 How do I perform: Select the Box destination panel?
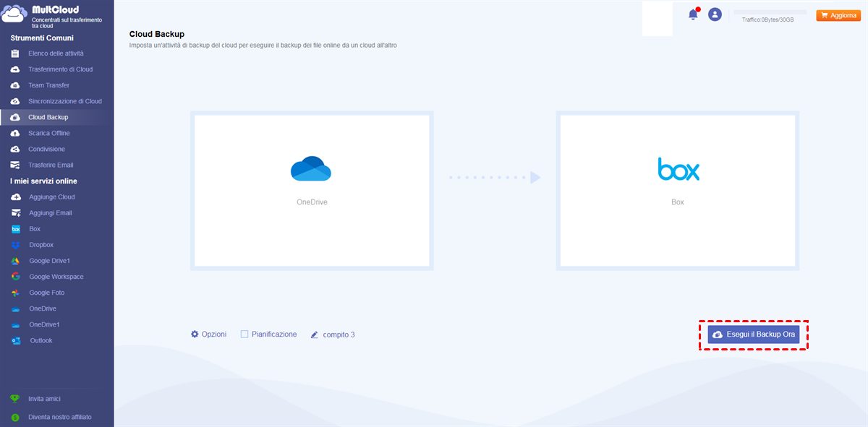678,191
